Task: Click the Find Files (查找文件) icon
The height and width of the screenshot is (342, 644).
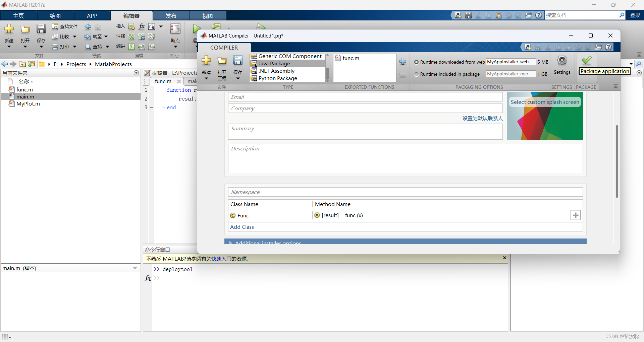Action: point(55,26)
